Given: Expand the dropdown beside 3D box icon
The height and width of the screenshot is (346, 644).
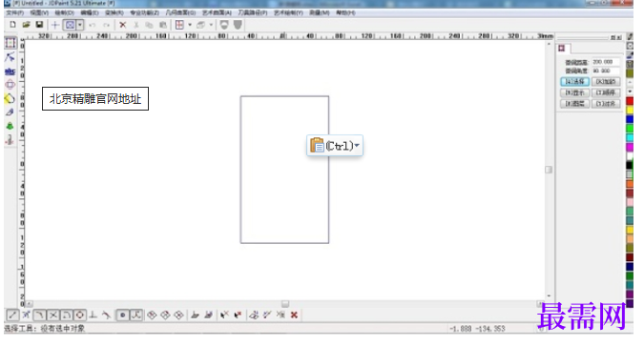Looking at the screenshot, I should click(x=211, y=25).
